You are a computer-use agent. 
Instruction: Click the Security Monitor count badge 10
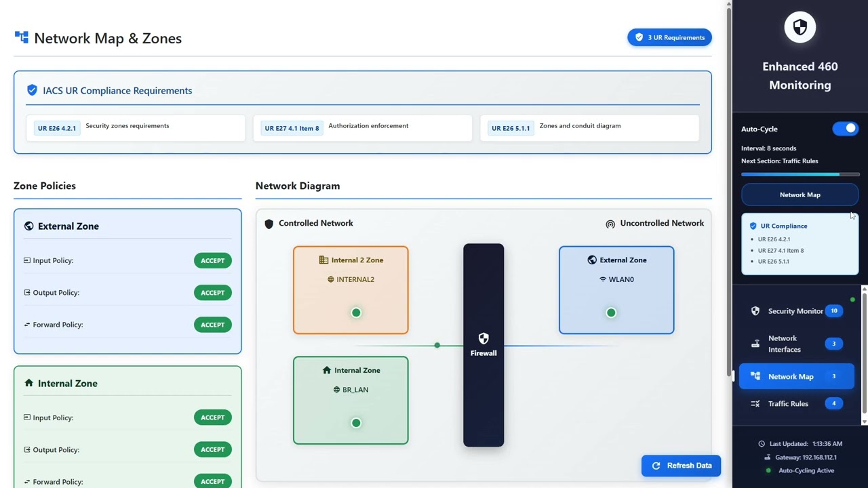point(834,311)
